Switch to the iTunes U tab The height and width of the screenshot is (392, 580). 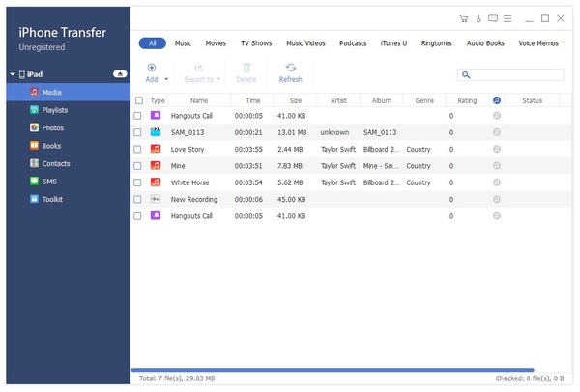[x=393, y=43]
